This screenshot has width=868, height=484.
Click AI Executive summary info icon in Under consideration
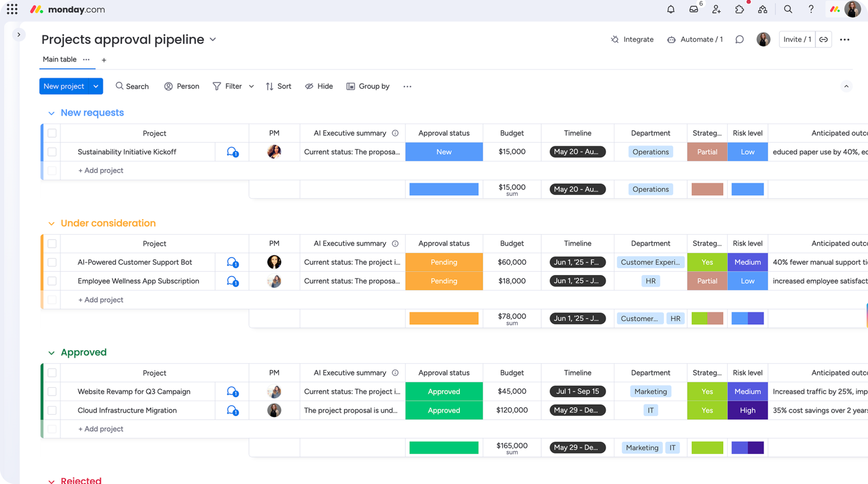click(395, 244)
